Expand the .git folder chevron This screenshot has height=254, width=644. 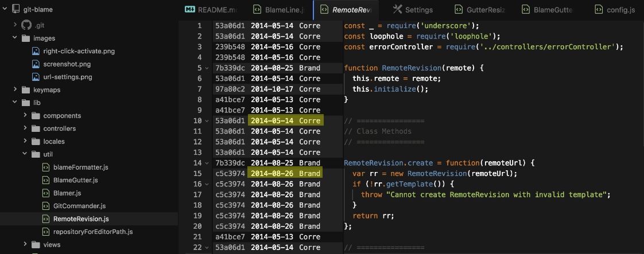point(15,25)
